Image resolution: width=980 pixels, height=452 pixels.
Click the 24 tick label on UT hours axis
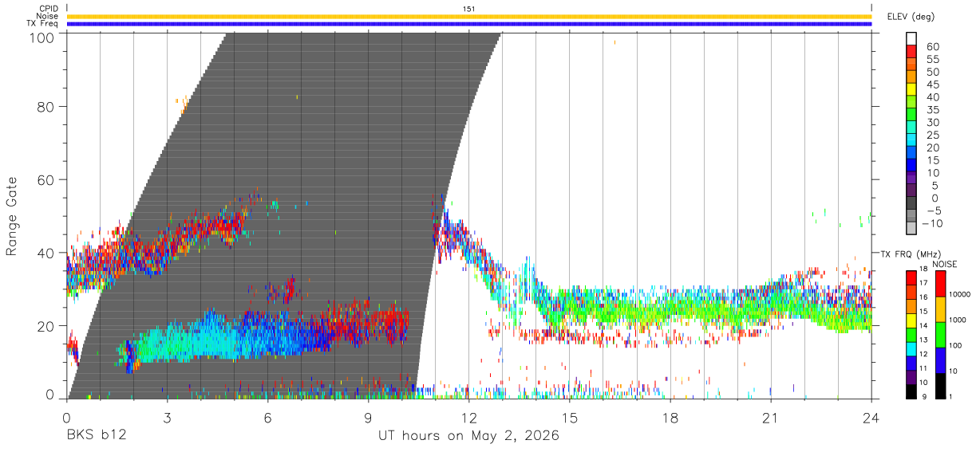pos(871,417)
